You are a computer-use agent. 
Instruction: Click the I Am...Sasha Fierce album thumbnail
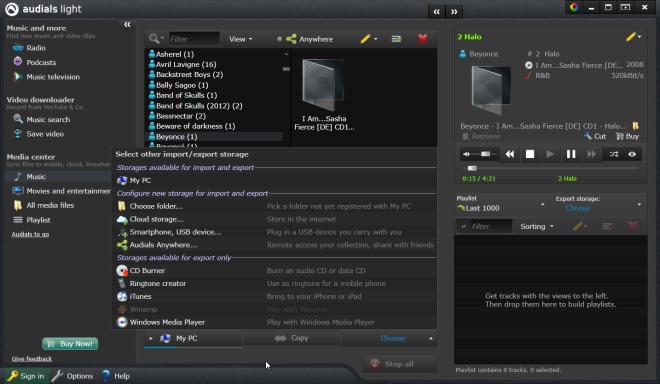[323, 85]
